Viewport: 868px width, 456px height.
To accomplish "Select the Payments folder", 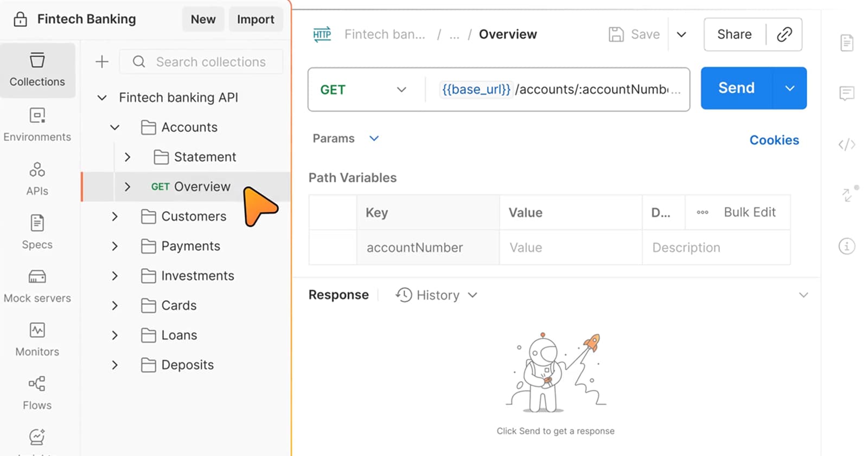I will [190, 246].
